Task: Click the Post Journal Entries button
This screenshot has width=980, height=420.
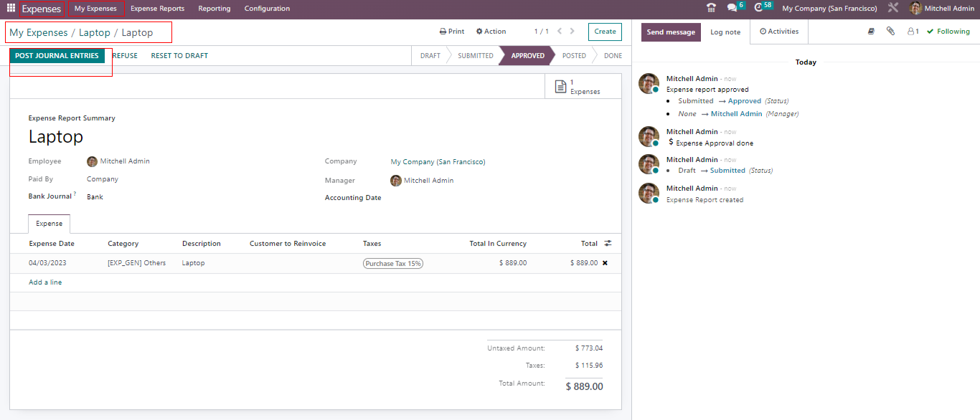Action: (57, 56)
